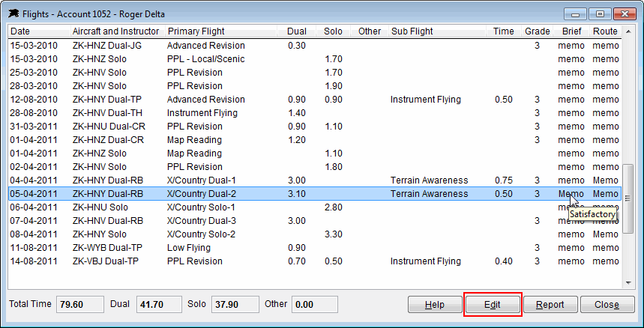Click the Close button at bottom

tap(607, 305)
